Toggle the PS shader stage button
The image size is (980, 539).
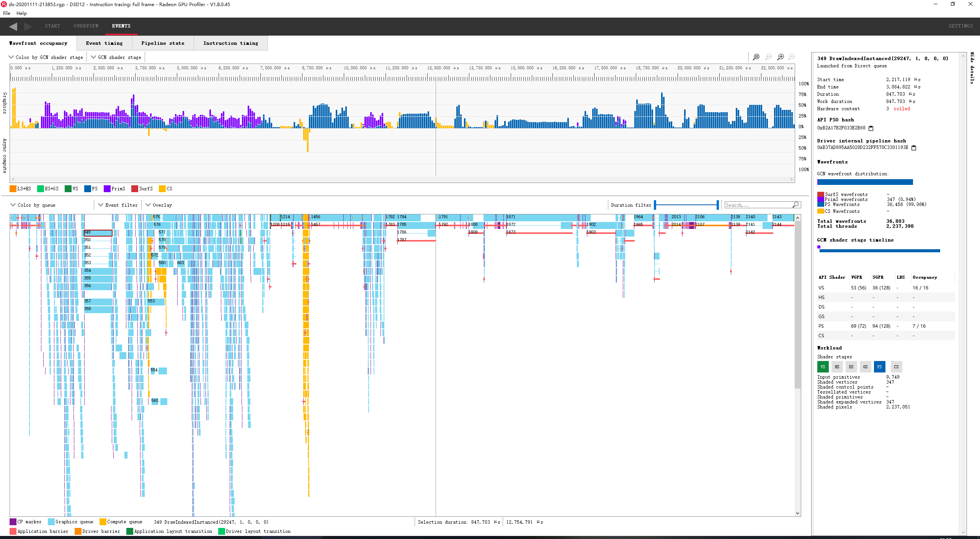coord(879,367)
